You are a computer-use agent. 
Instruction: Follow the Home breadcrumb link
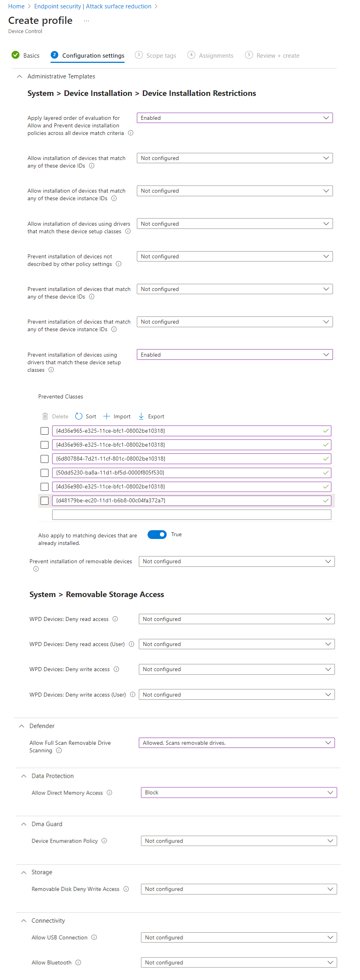[16, 6]
